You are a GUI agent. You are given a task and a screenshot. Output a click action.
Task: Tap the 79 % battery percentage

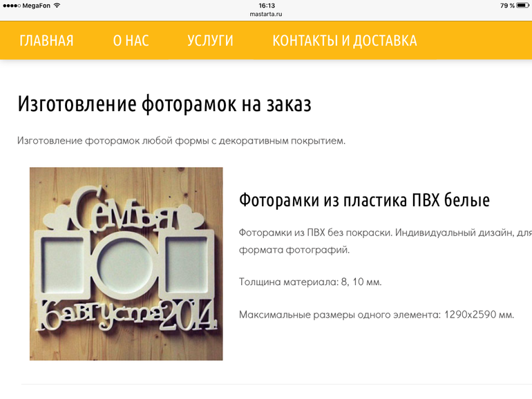(x=506, y=6)
